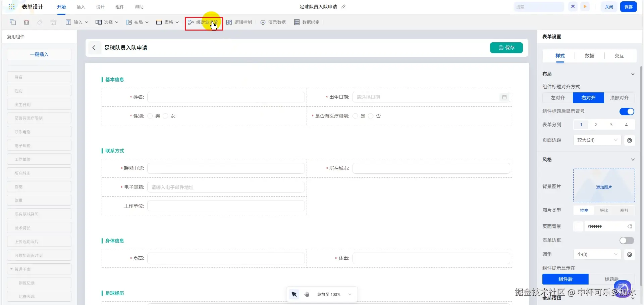The width and height of the screenshot is (644, 305).
Task: Click the back arrow beside 足球队员入队申请
Action: pos(94,48)
